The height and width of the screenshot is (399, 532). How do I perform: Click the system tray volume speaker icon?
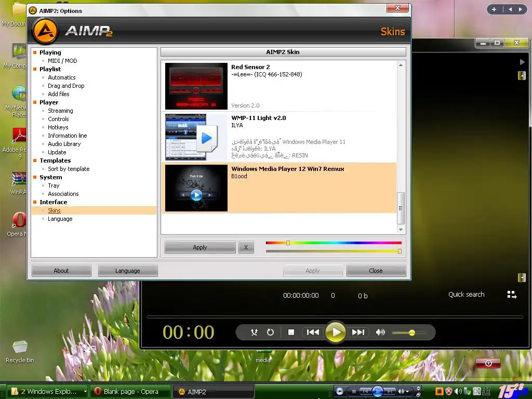458,392
